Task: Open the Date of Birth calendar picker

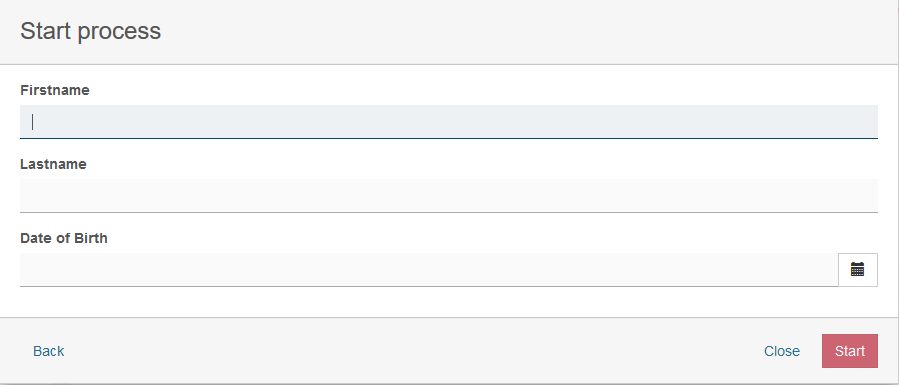Action: click(x=858, y=269)
